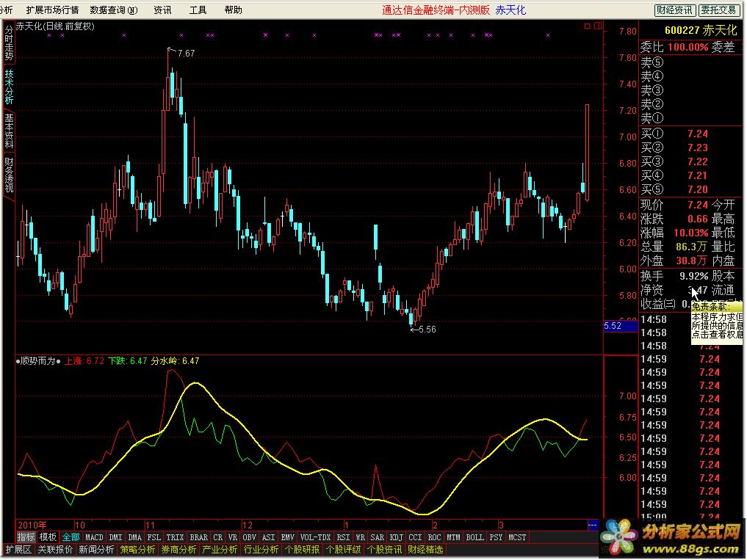Click the 顺势而为 indicator name label

38,361
